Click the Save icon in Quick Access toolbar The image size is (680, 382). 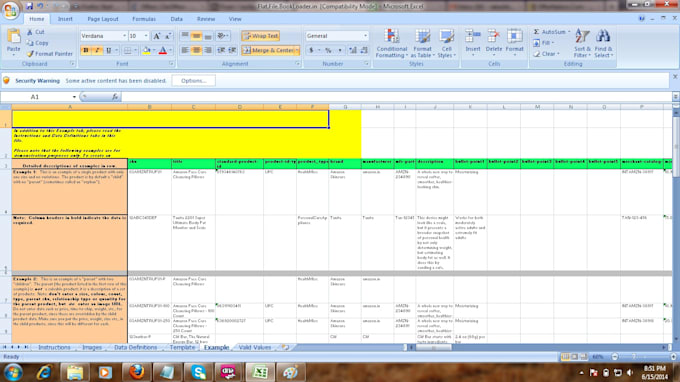coord(29,6)
